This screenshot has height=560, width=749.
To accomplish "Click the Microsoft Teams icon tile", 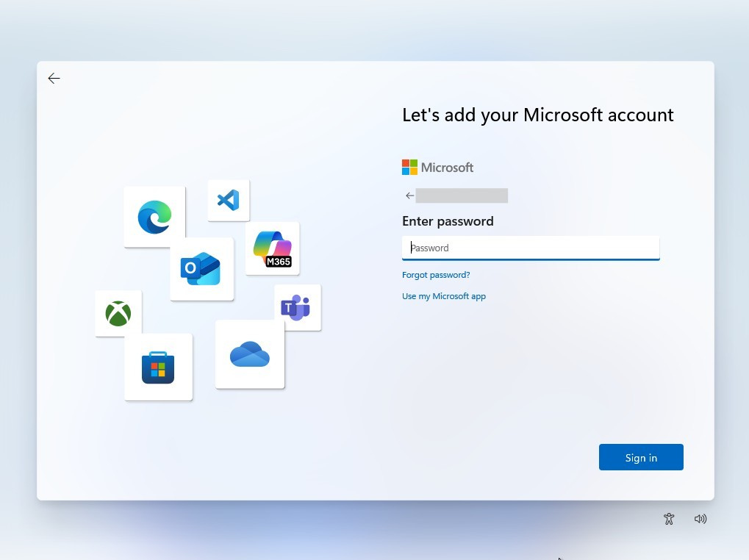I will pos(298,307).
